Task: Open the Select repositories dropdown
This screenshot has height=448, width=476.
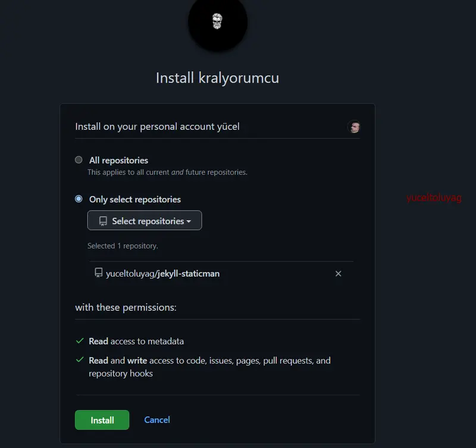Action: pos(145,221)
